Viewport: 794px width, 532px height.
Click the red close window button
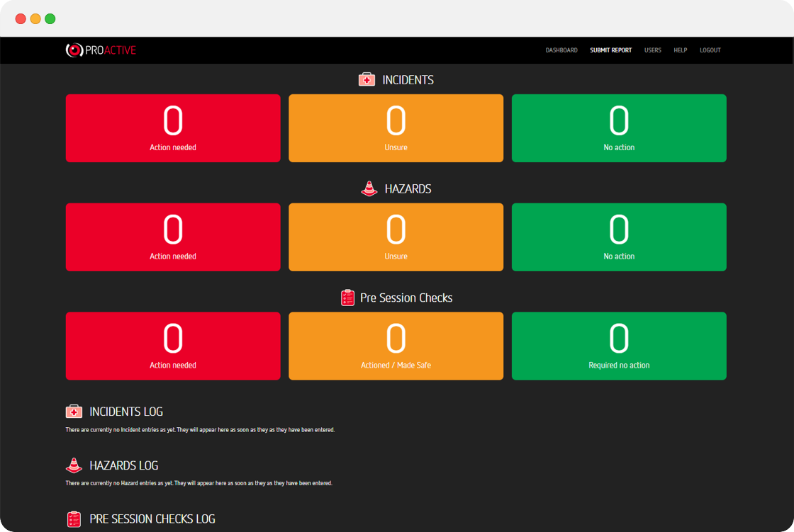point(21,18)
